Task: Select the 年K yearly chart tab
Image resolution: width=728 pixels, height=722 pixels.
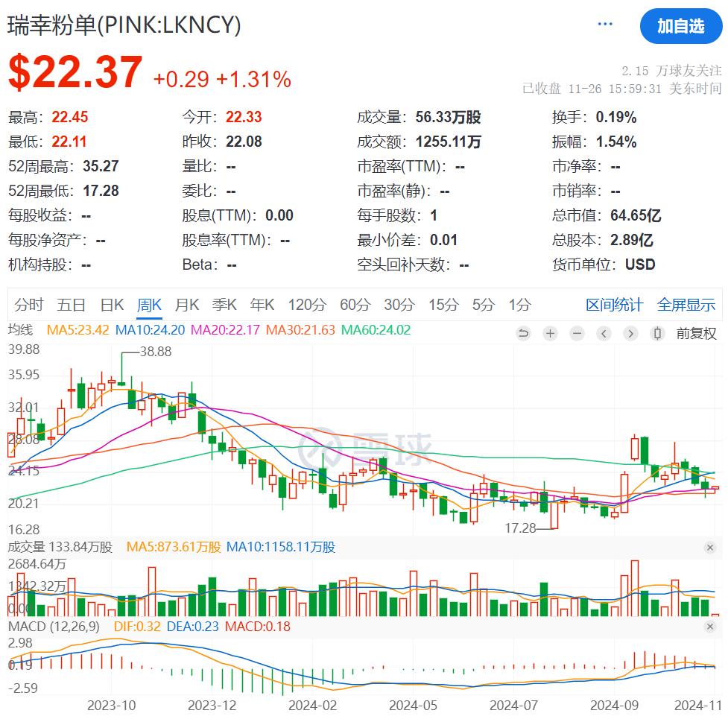Action: click(262, 305)
